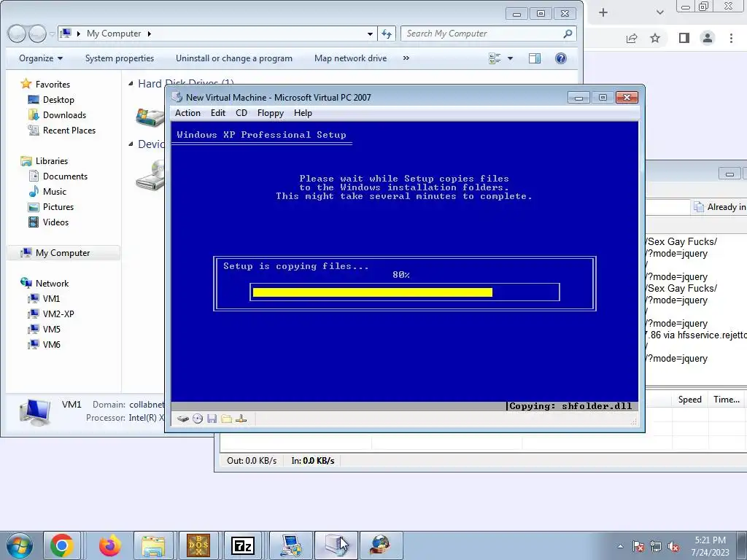This screenshot has height=560, width=747.
Task: Click the Search My Computer field
Action: [489, 34]
